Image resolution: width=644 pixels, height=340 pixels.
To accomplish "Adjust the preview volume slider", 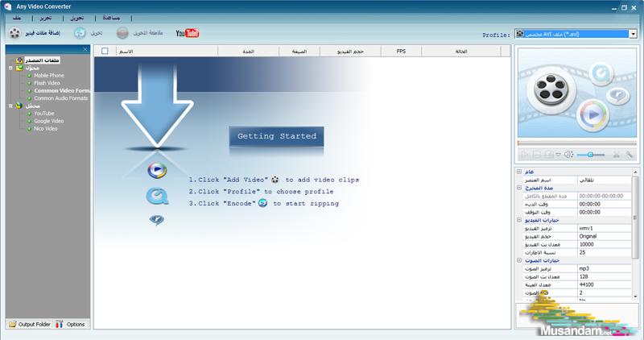I will (590, 155).
